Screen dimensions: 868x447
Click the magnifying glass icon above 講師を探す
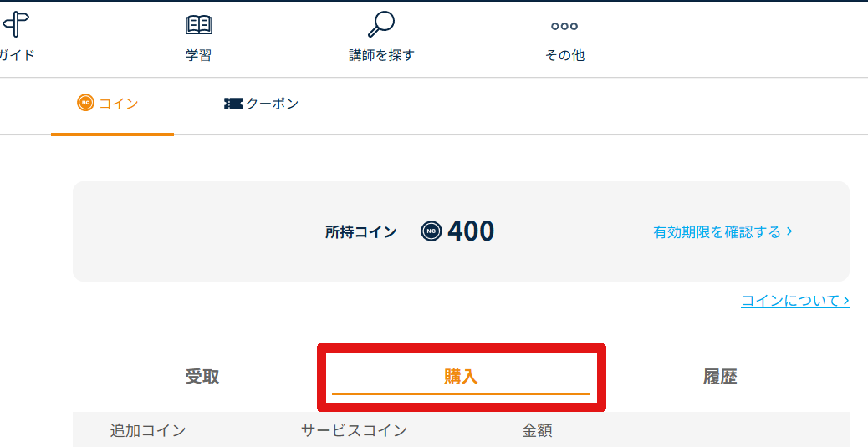point(381,24)
